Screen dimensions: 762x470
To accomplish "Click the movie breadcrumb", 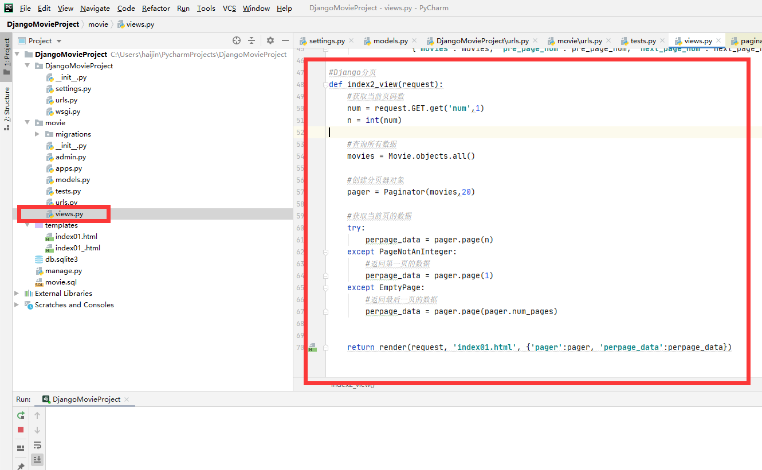I will point(98,24).
